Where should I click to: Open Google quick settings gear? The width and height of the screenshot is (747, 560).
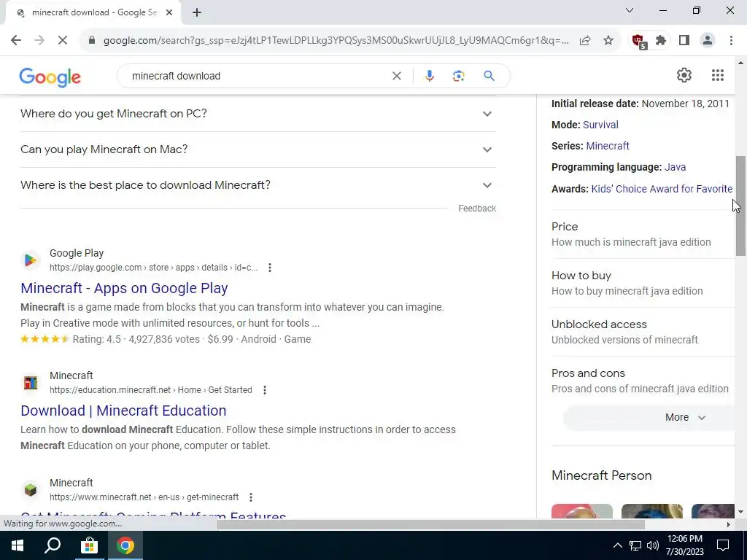click(x=684, y=75)
